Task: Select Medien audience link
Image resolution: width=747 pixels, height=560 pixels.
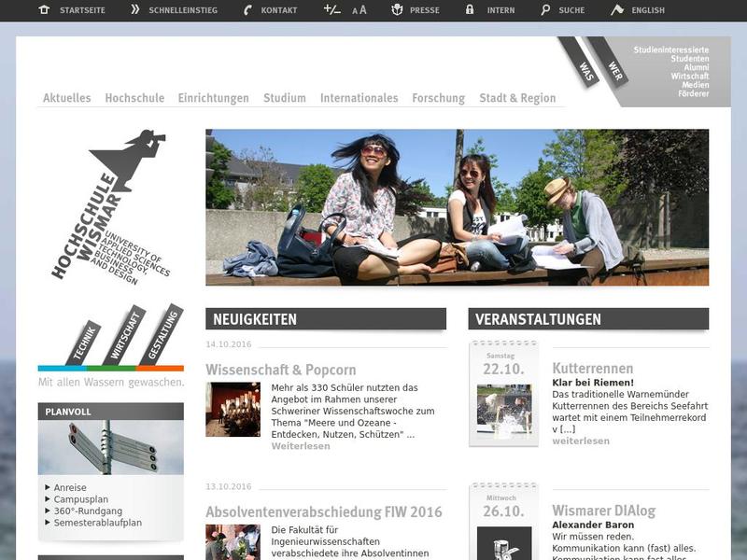Action: coord(696,85)
